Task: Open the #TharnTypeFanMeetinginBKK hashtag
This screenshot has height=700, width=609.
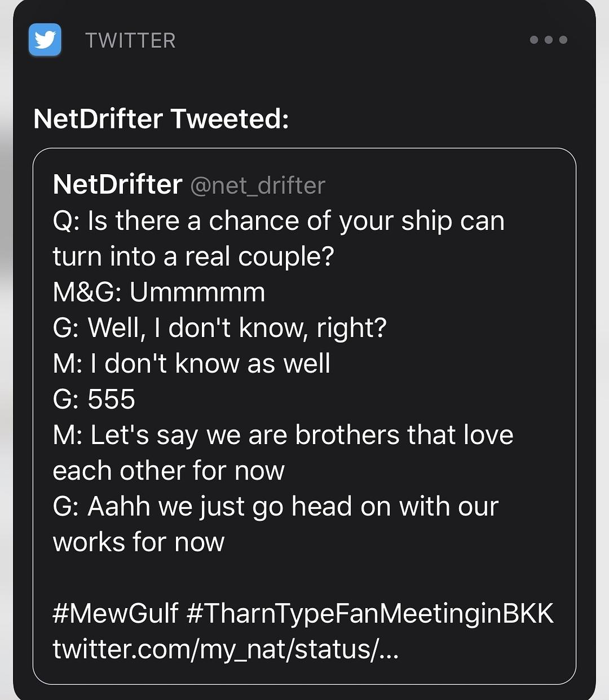Action: click(x=370, y=613)
